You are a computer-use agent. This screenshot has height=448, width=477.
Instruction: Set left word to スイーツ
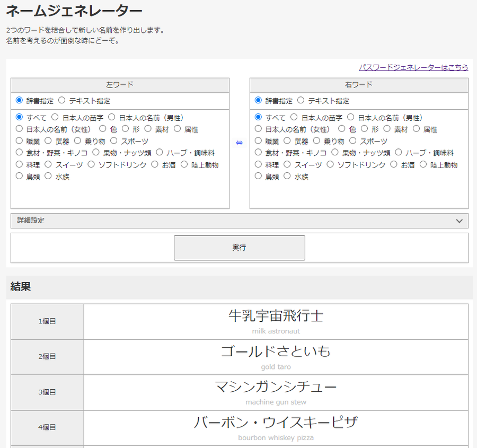[48, 164]
